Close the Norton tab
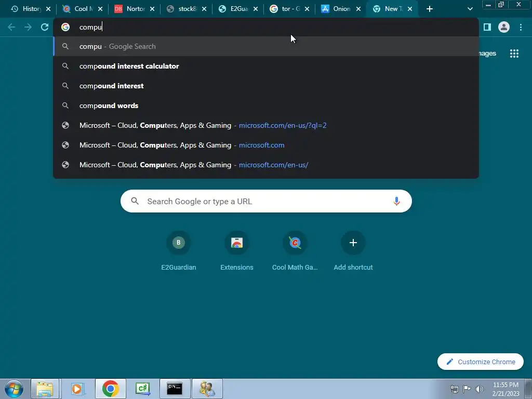532x399 pixels. click(152, 9)
